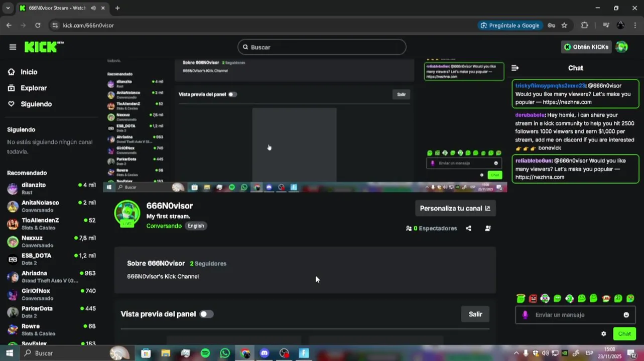The image size is (644, 361).
Task: Click username reliablebo6un in chat
Action: point(534,160)
